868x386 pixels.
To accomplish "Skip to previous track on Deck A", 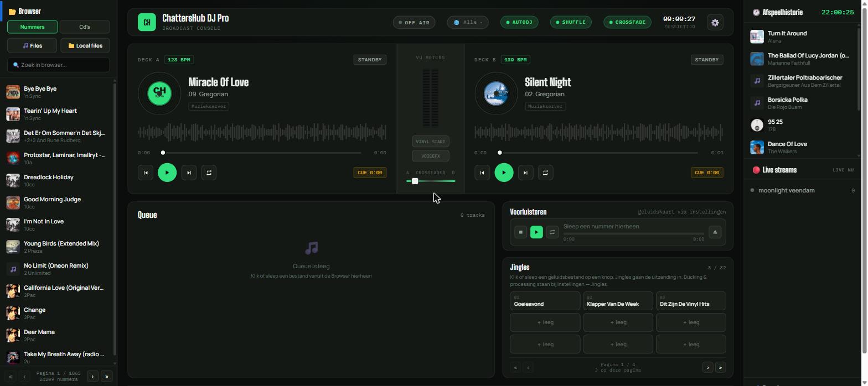I will pyautogui.click(x=146, y=173).
